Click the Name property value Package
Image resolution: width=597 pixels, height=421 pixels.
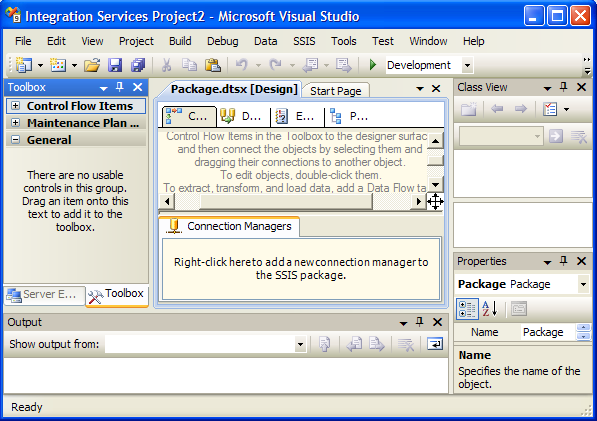tap(543, 332)
